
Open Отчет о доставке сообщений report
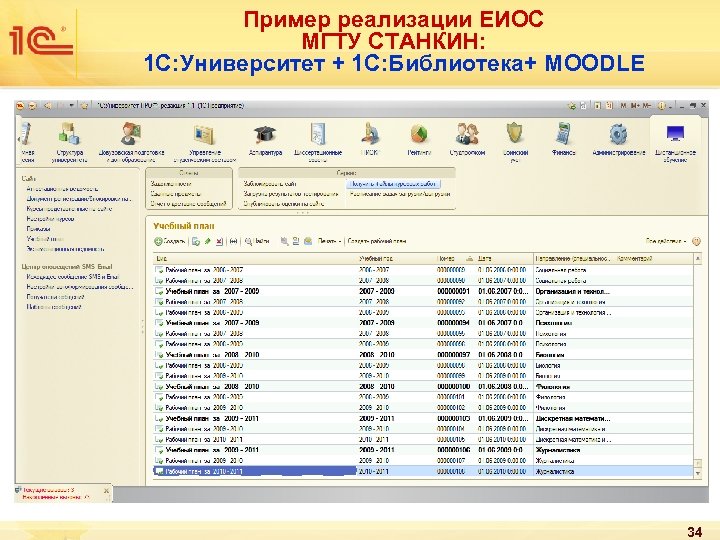pyautogui.click(x=188, y=204)
